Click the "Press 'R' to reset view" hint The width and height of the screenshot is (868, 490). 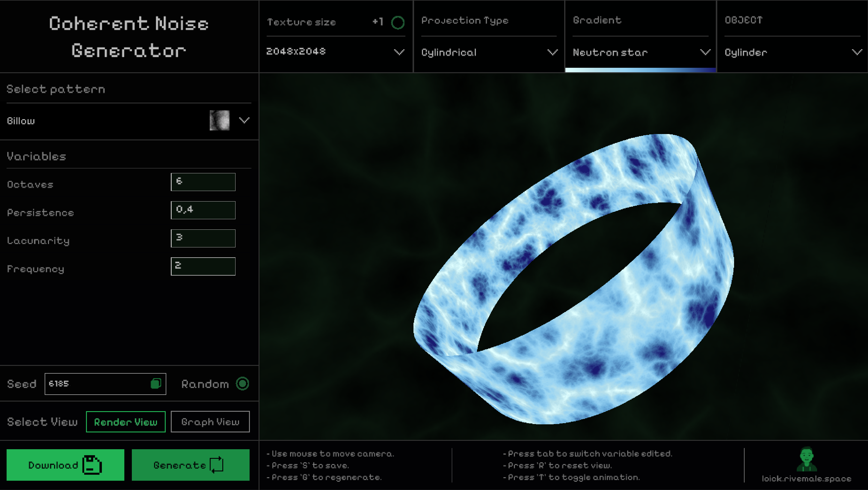coord(557,465)
